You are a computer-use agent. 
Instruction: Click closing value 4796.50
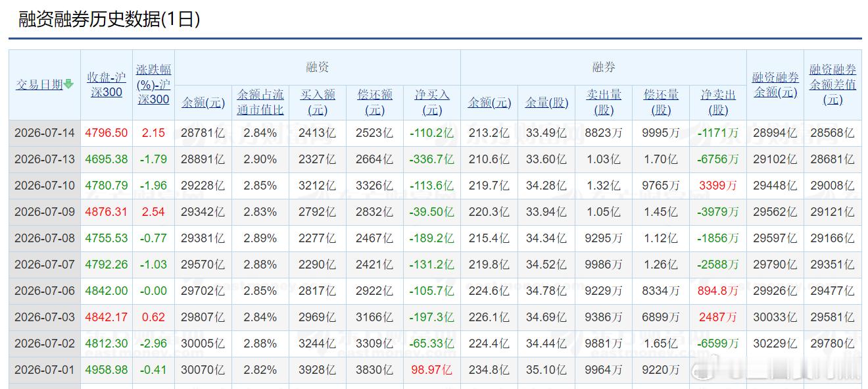pos(107,133)
